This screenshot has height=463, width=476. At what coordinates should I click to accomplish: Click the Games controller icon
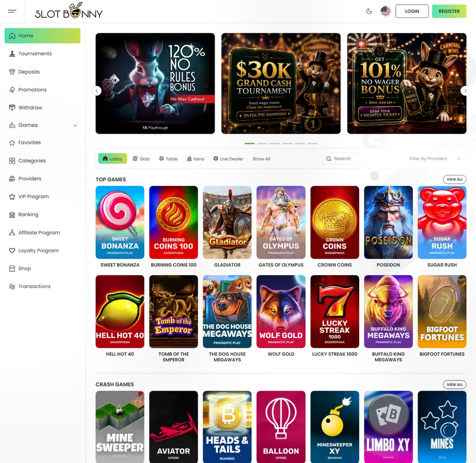point(12,125)
